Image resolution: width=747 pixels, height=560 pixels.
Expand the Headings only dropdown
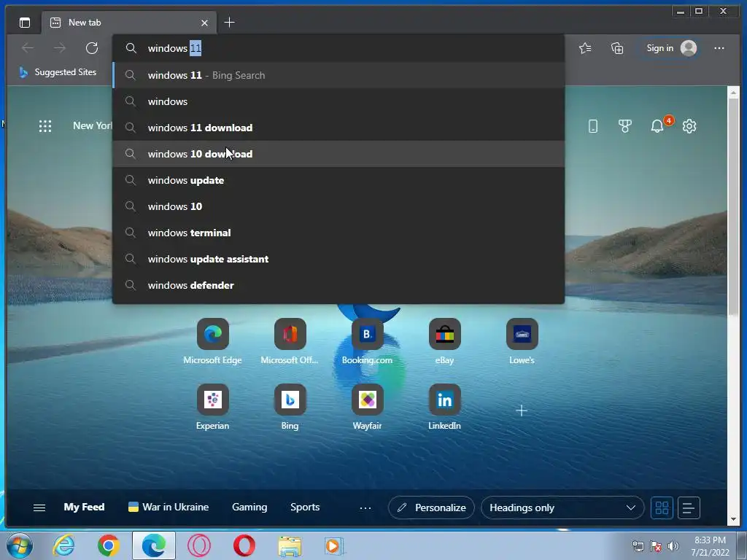(562, 507)
